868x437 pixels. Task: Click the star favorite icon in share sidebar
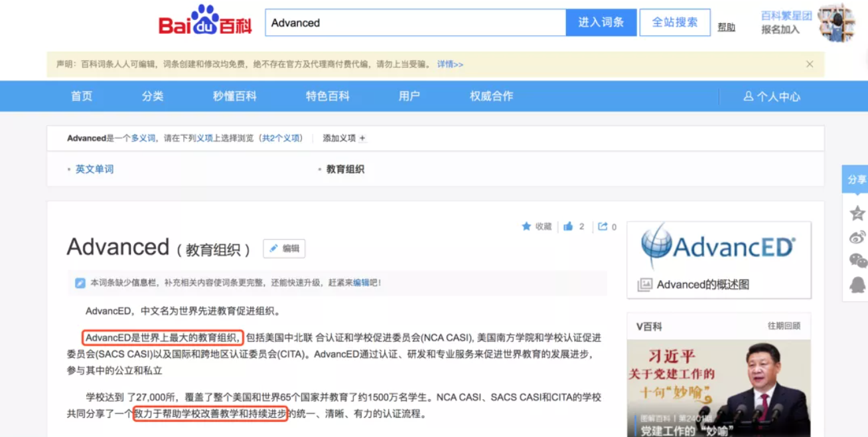(857, 213)
